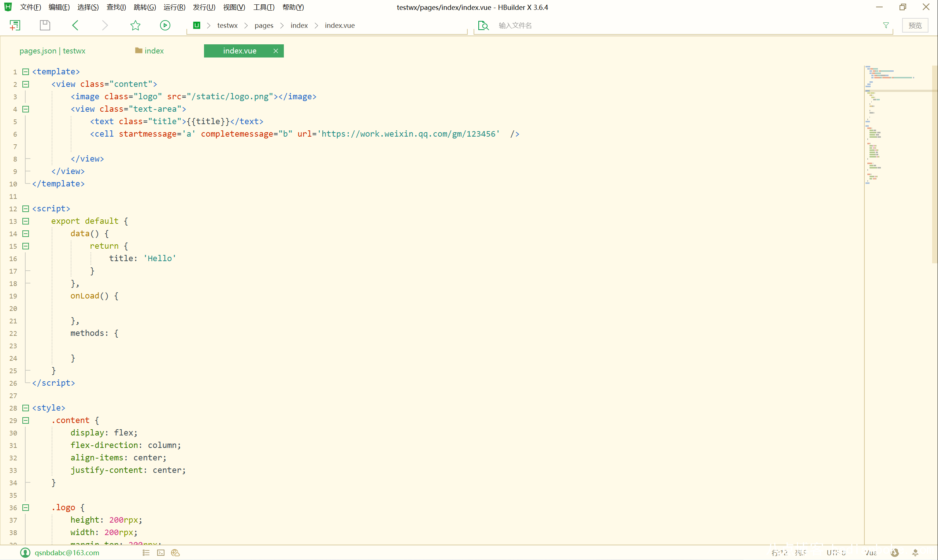
Task: Open the terminal icon in status bar
Action: [x=161, y=552]
